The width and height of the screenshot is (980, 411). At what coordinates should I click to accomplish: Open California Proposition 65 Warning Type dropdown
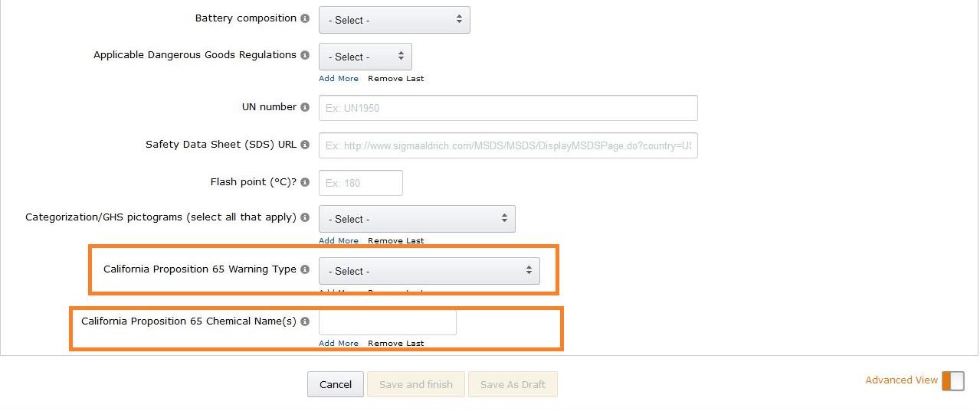pyautogui.click(x=429, y=271)
